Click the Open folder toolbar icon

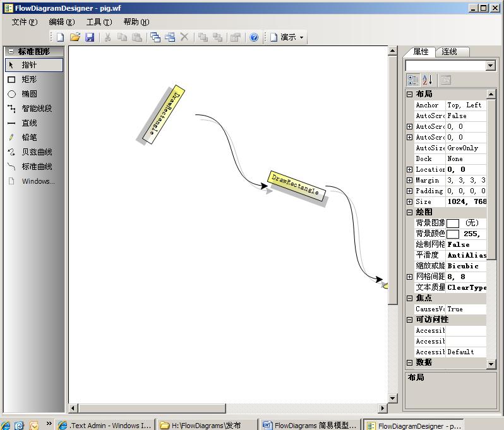(75, 37)
